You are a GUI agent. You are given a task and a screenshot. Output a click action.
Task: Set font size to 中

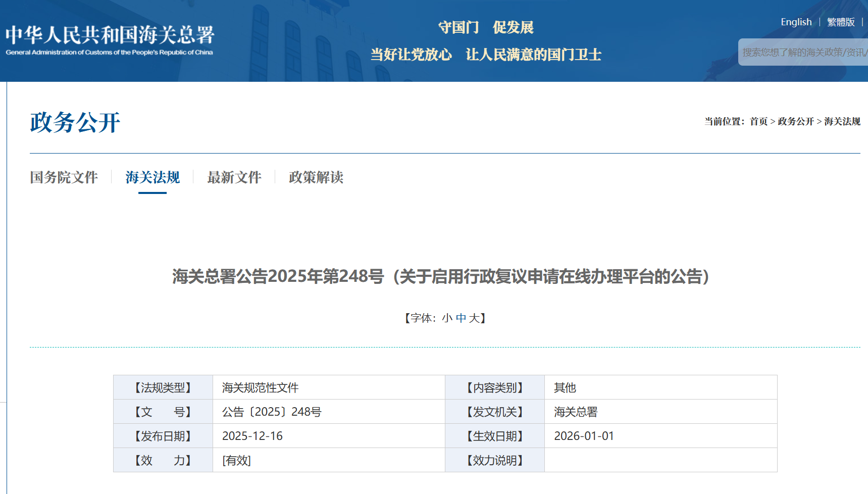pyautogui.click(x=461, y=318)
